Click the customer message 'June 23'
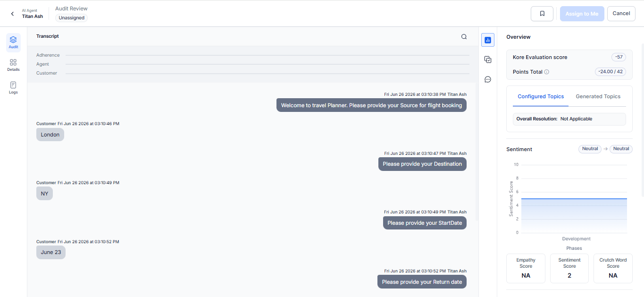The height and width of the screenshot is (297, 644). (x=51, y=252)
